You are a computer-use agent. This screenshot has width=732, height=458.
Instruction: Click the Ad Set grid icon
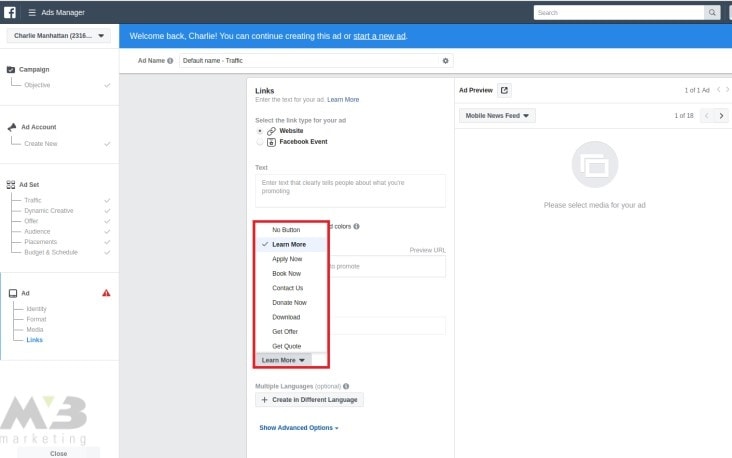click(x=11, y=184)
